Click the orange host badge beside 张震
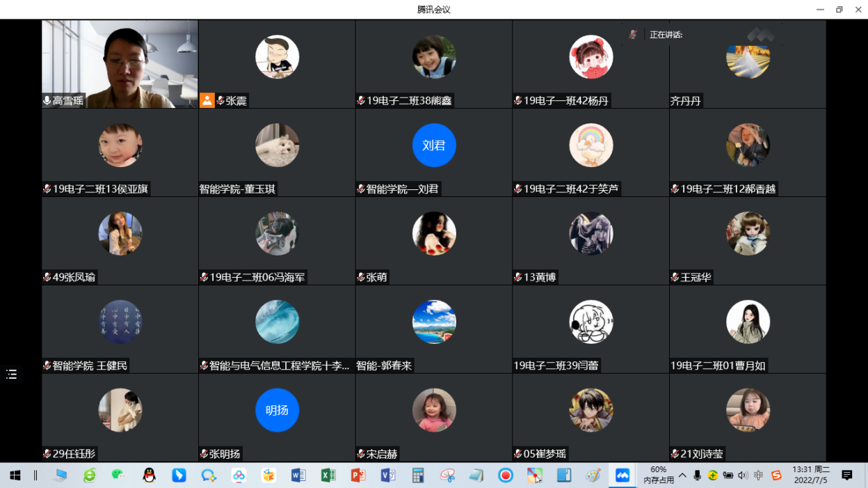 207,100
